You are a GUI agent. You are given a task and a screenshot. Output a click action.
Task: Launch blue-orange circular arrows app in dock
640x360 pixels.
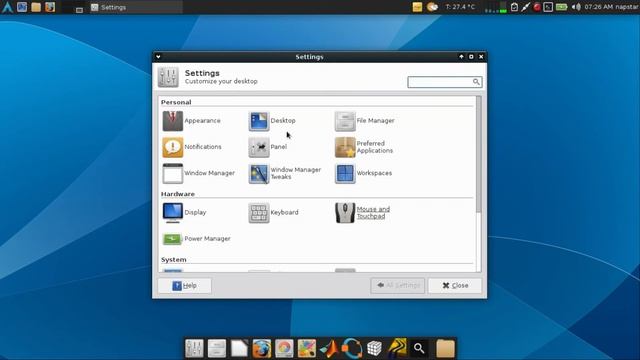351,349
